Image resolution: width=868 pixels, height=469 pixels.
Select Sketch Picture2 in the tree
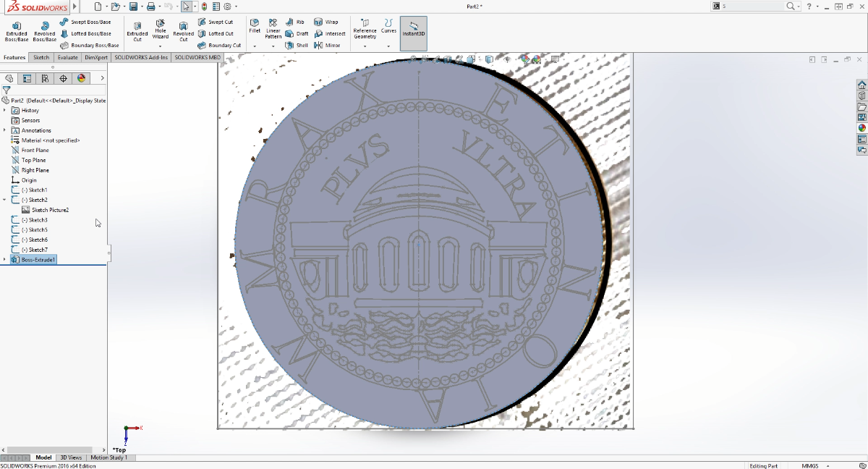coord(46,210)
